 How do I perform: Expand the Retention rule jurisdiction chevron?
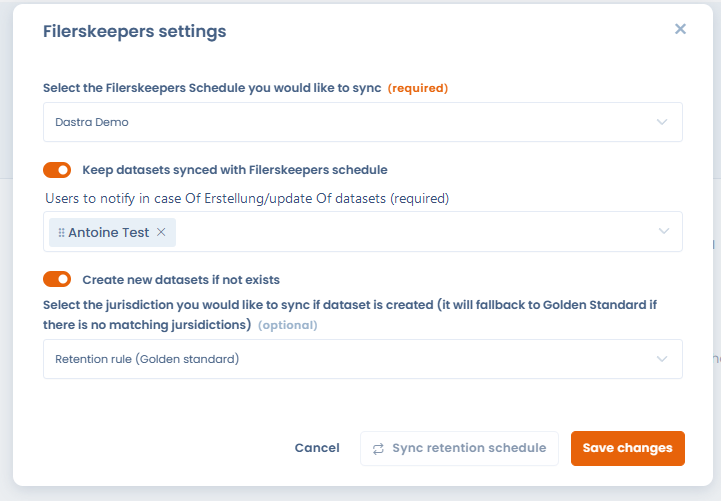click(662, 359)
